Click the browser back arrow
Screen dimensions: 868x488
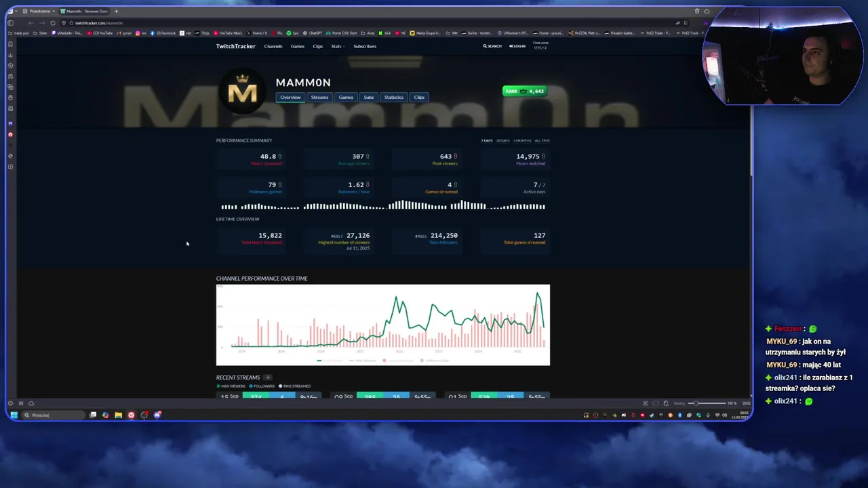(31, 23)
